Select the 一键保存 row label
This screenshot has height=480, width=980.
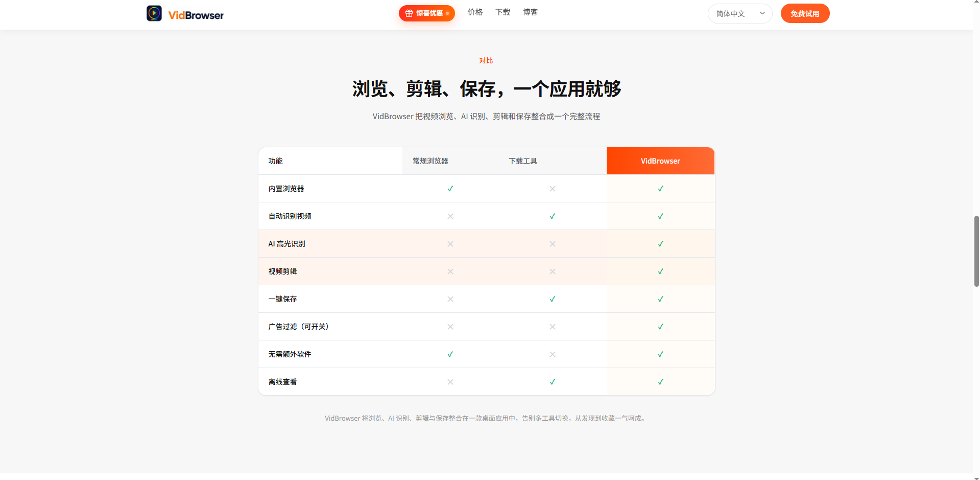(282, 299)
